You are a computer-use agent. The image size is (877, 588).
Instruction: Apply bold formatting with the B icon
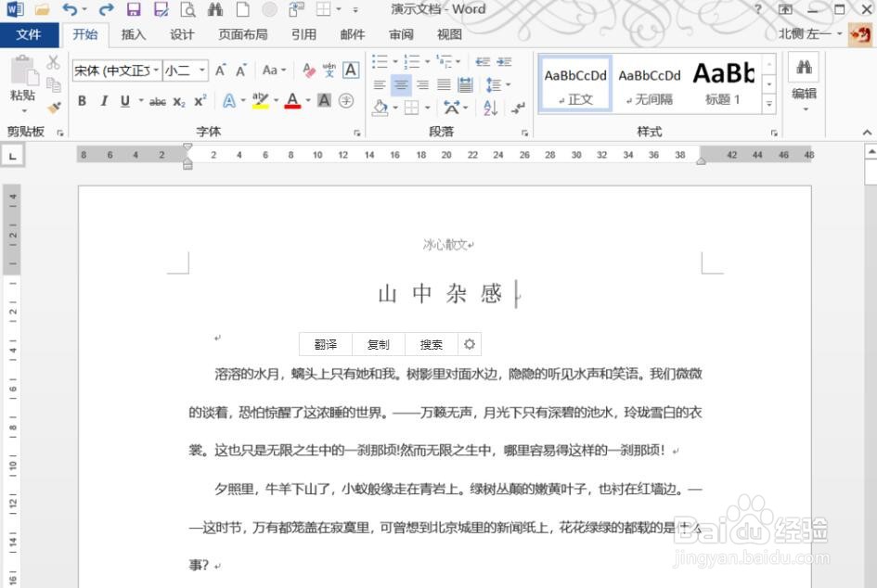82,99
